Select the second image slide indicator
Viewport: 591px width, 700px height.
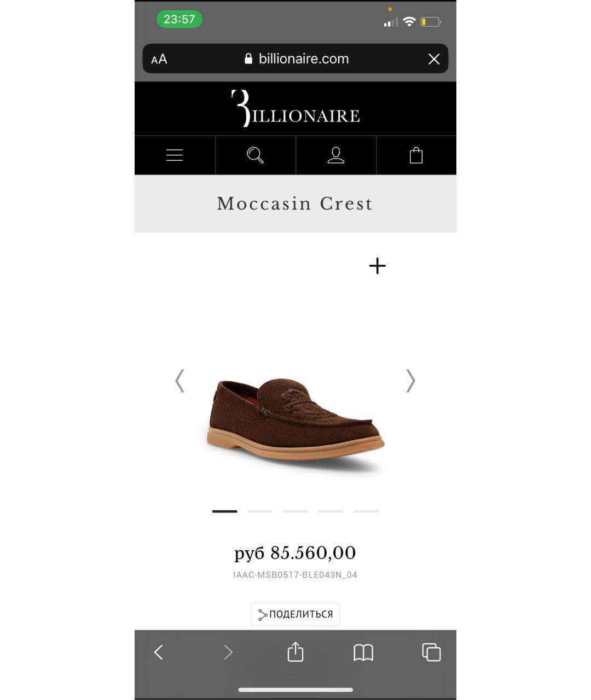(x=260, y=511)
